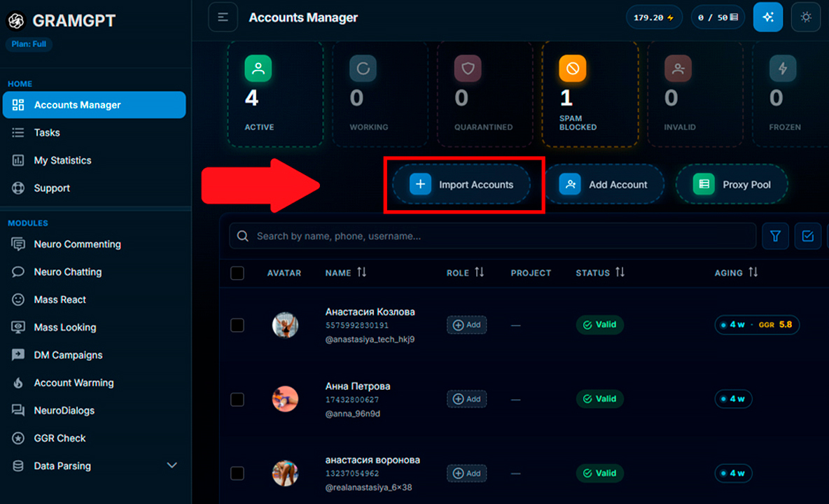This screenshot has width=829, height=504.
Task: Click the GramGPT logo icon
Action: [x=16, y=20]
